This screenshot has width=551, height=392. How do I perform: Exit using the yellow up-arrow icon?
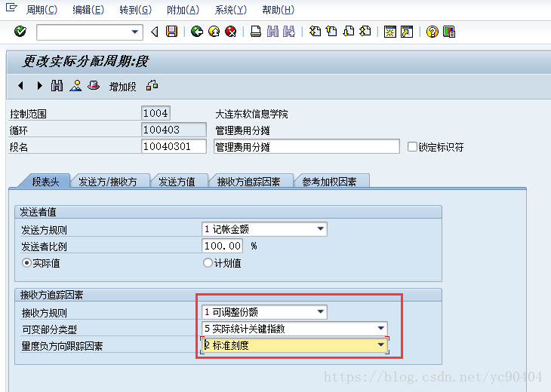pyautogui.click(x=214, y=32)
